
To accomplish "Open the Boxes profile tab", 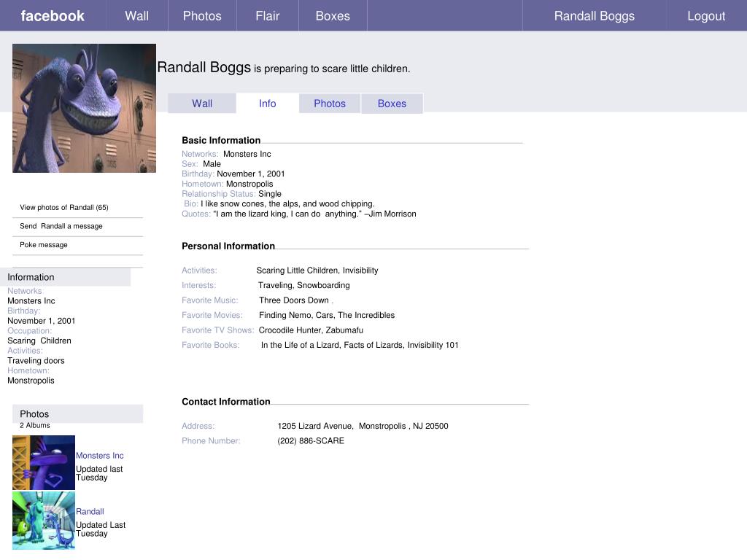I will [392, 104].
